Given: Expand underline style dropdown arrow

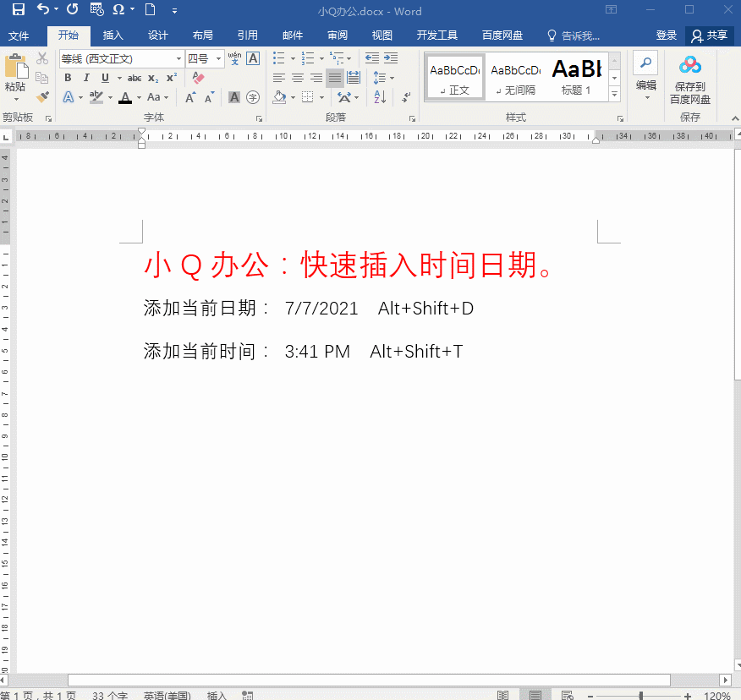Looking at the screenshot, I should 119,78.
